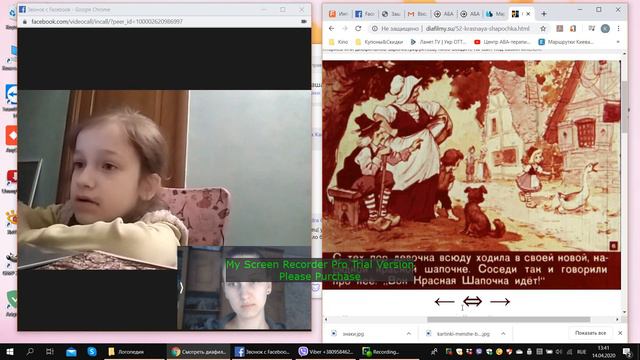The height and width of the screenshot is (360, 640).
Task: Switch to the 'Защ' globe-icon browser tab
Action: tap(391, 14)
